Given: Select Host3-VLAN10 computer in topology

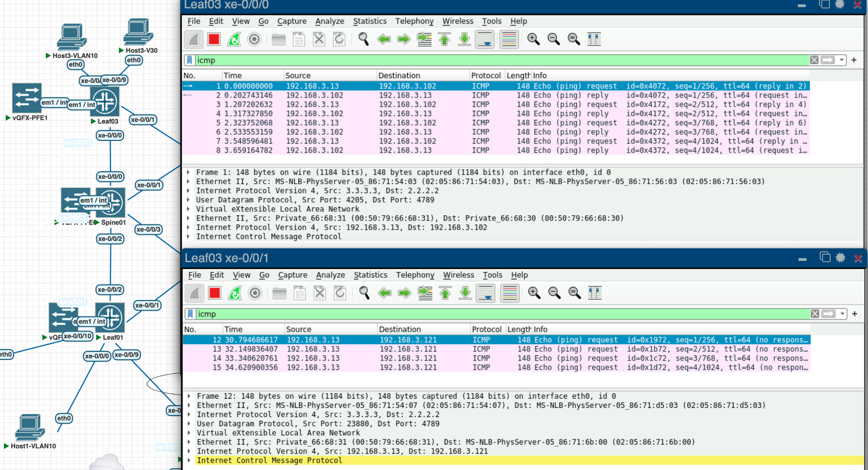Looking at the screenshot, I should (x=72, y=36).
